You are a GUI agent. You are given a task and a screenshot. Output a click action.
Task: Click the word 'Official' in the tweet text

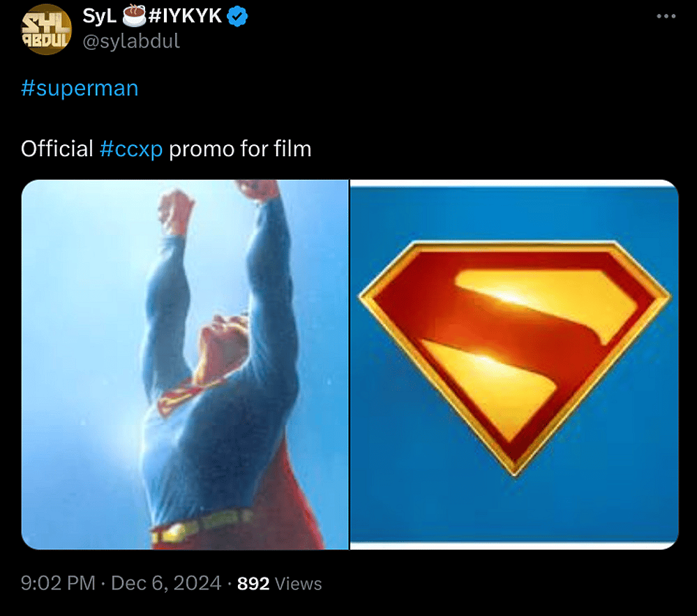click(57, 149)
